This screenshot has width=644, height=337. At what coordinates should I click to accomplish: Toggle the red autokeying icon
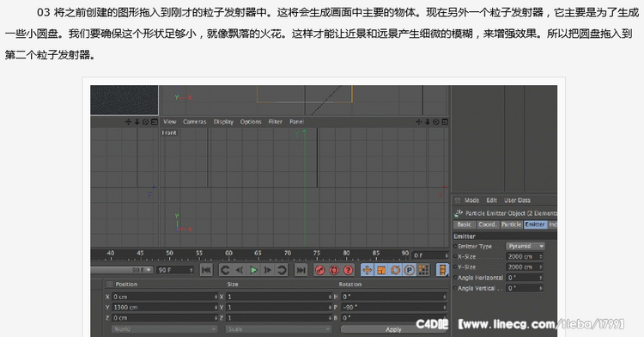[334, 270]
